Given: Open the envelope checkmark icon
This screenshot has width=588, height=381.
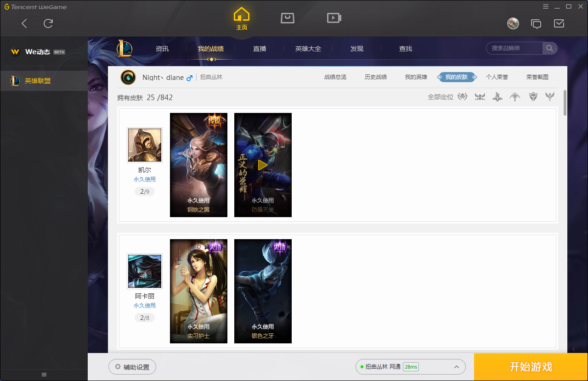Looking at the screenshot, I should pyautogui.click(x=559, y=23).
